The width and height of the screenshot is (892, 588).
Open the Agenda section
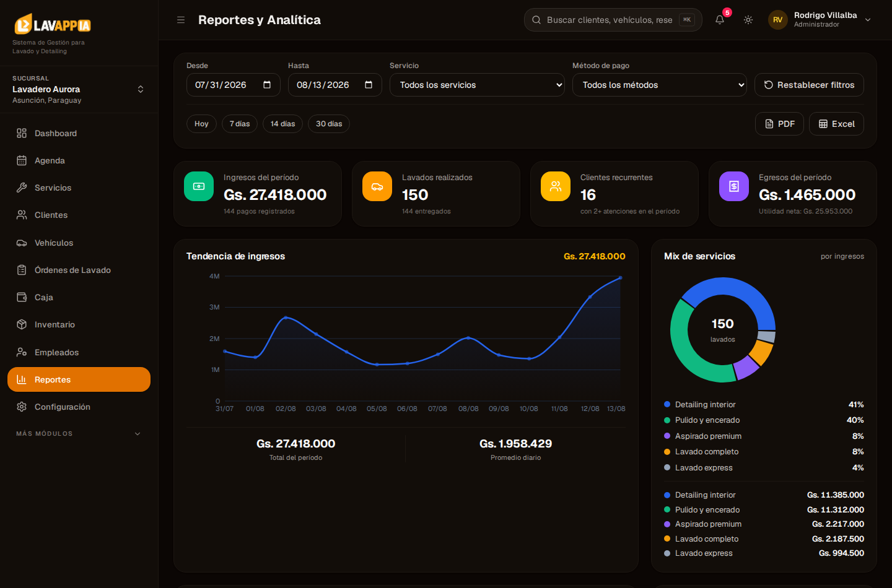(x=79, y=160)
